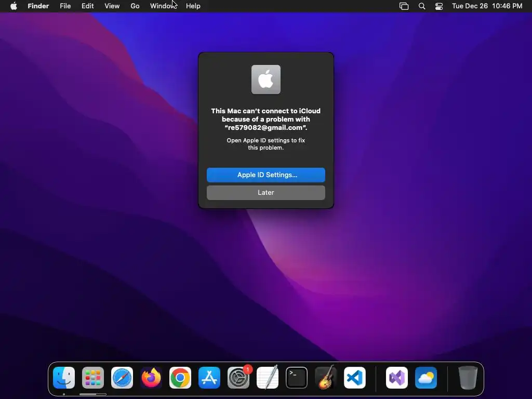Open Visual Studio Code from the Dock
The image size is (532, 399).
tap(355, 378)
